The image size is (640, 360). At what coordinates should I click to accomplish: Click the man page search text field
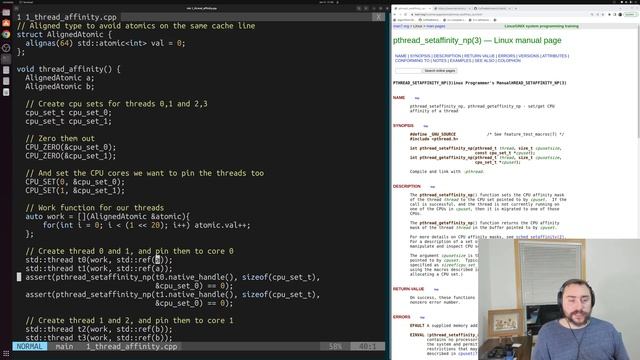[x=408, y=71]
